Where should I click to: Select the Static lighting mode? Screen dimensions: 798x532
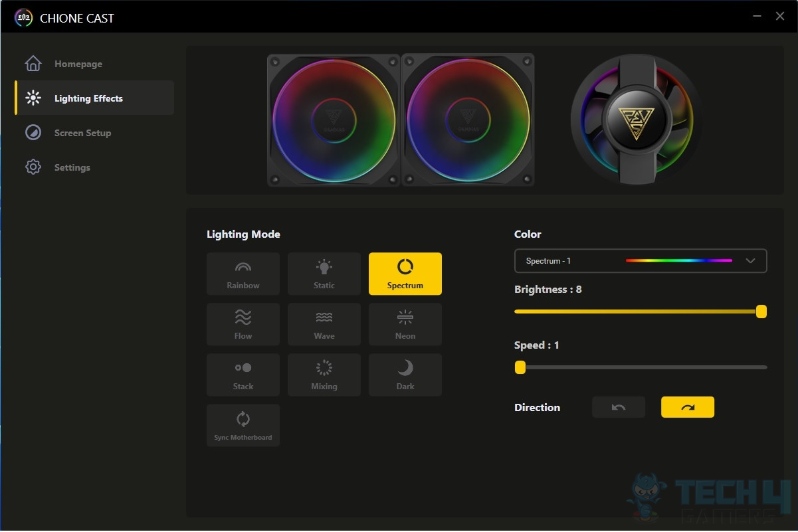[x=324, y=274]
